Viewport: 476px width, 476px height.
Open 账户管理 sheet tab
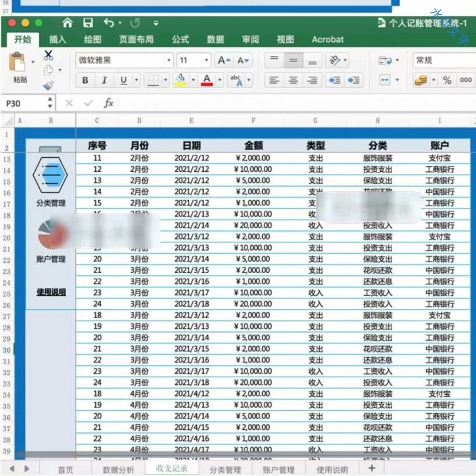278,470
